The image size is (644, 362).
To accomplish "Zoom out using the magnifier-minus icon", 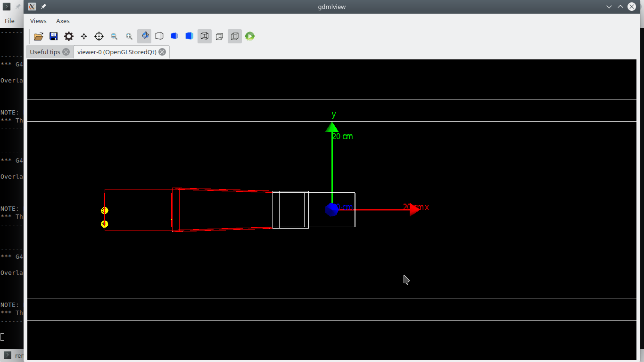I will pyautogui.click(x=114, y=36).
